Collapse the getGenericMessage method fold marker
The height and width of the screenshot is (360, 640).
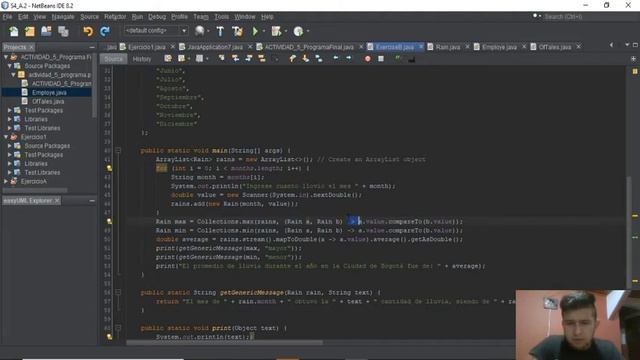(x=118, y=292)
